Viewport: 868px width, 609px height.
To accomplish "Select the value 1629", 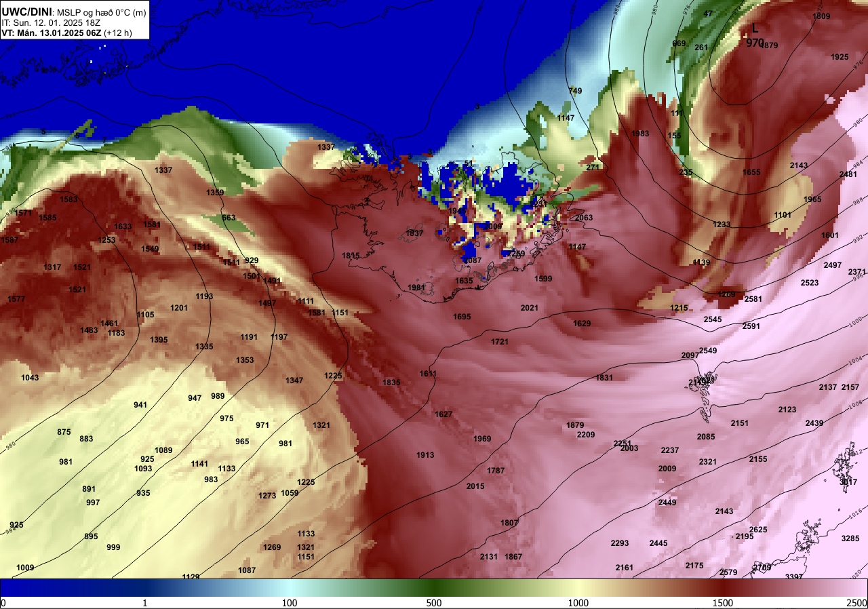I will [582, 323].
